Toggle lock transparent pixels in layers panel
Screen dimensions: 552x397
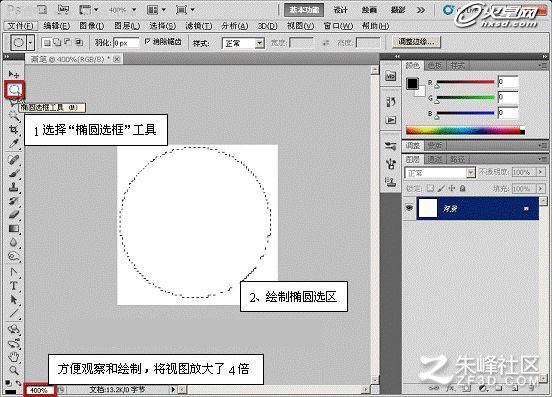430,189
